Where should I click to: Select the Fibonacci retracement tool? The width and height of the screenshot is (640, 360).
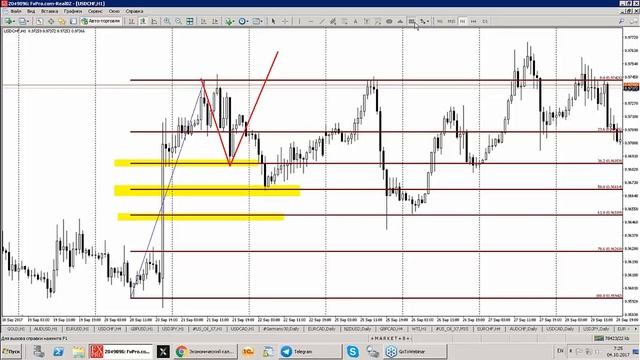[x=344, y=21]
